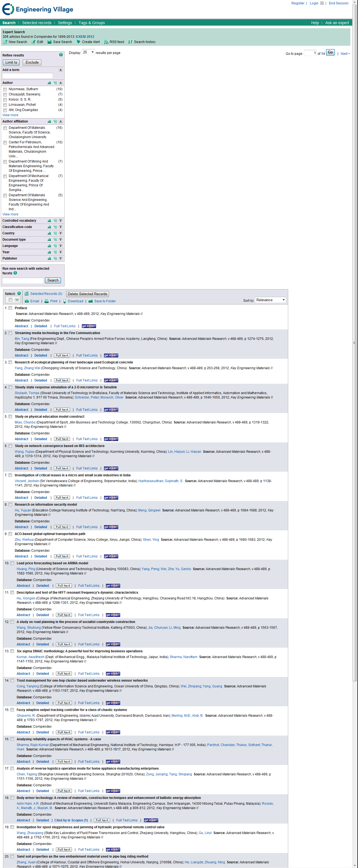Viewport: 358px width, 868px height.
Task: Click info icon beside selected facets
Action: point(15,273)
